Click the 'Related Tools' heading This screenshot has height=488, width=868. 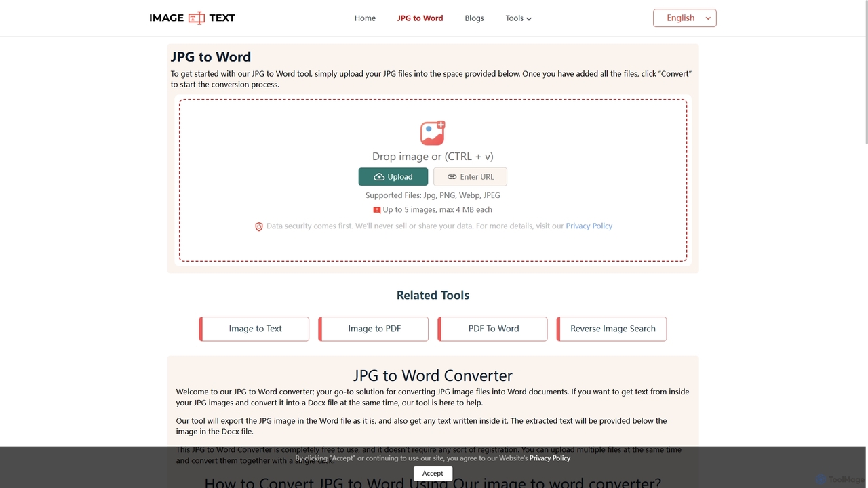click(433, 296)
